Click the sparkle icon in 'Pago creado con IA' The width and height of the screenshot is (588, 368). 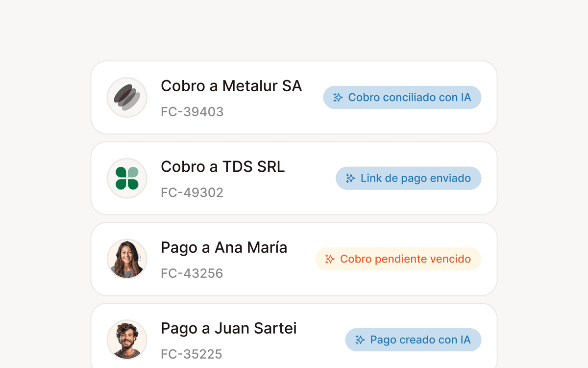(360, 340)
